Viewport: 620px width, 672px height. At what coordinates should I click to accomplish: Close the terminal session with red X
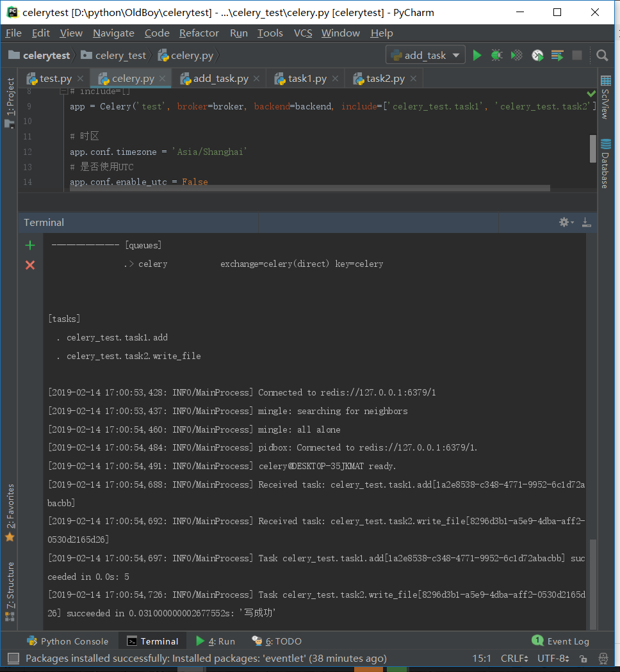coord(30,265)
